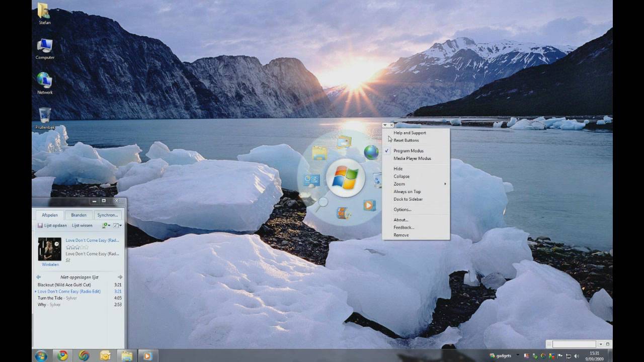Click the floppy disk Lijst opslaan icon
The width and height of the screenshot is (644, 362).
(40, 226)
